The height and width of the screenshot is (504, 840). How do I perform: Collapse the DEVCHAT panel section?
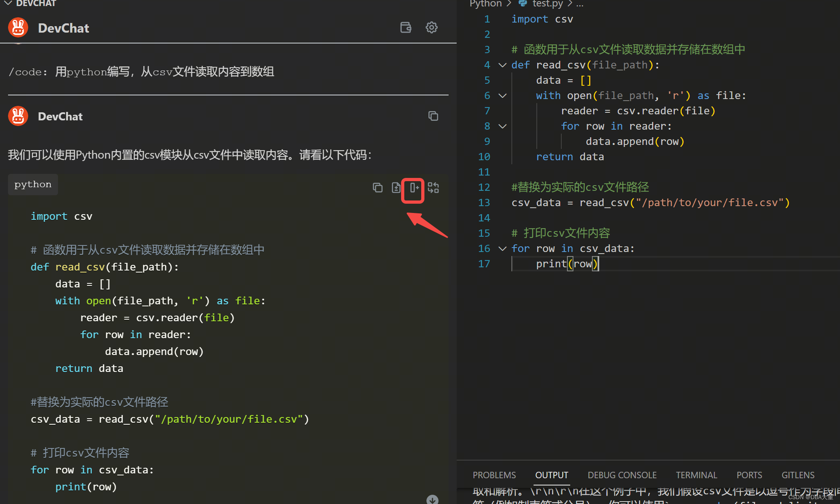pyautogui.click(x=8, y=3)
